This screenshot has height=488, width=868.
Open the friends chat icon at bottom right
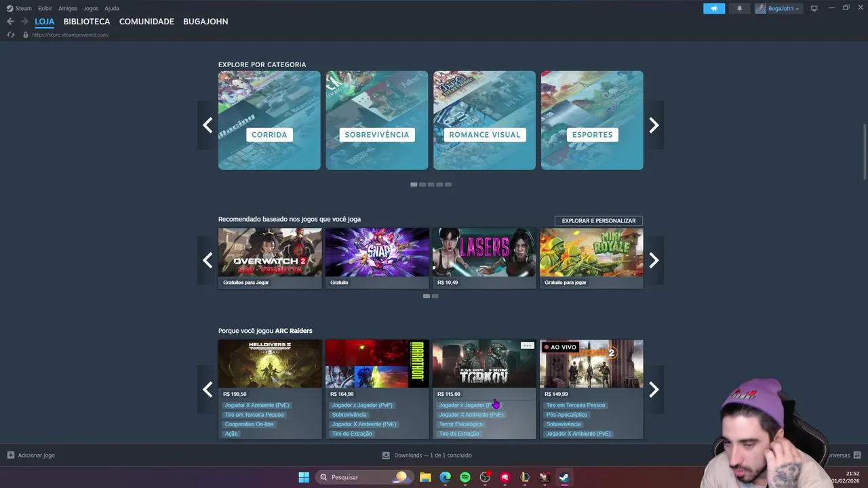[x=857, y=455]
